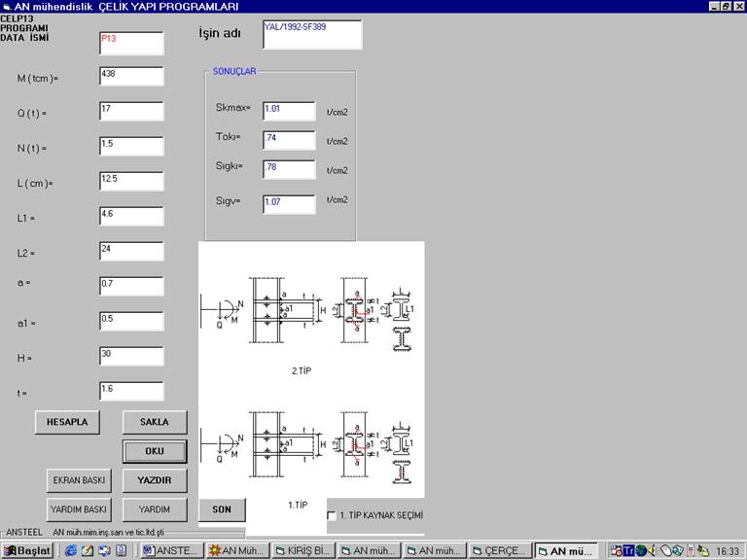Click the L2 input field with 24
Viewport: 747px width, 560px height.
coord(131,251)
